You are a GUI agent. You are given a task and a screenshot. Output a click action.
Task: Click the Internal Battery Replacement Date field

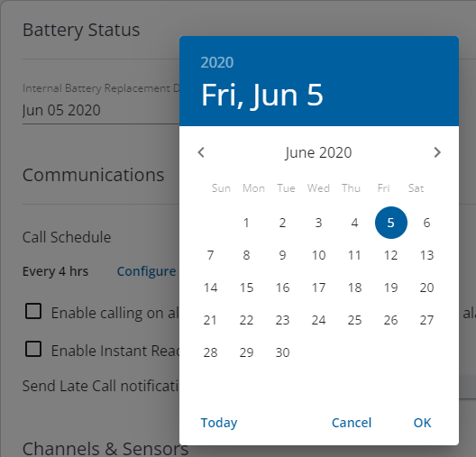point(101,110)
